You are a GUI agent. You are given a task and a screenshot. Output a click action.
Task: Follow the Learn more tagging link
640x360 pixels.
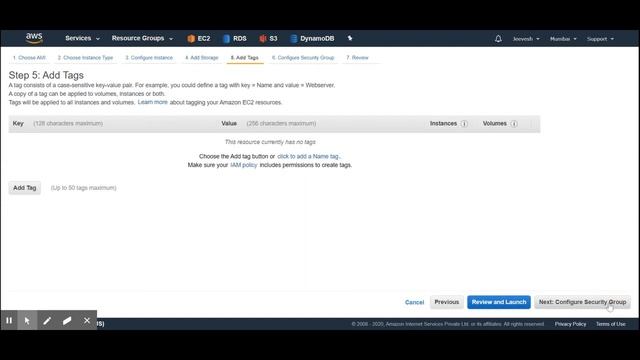(153, 102)
